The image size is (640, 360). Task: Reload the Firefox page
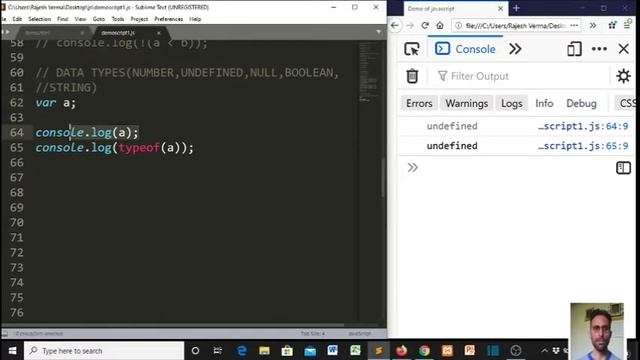point(425,25)
